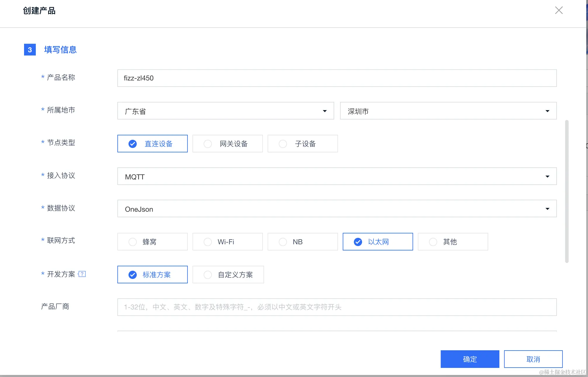Open the 开发方案 help question-mark icon
This screenshot has width=588, height=377.
click(82, 274)
